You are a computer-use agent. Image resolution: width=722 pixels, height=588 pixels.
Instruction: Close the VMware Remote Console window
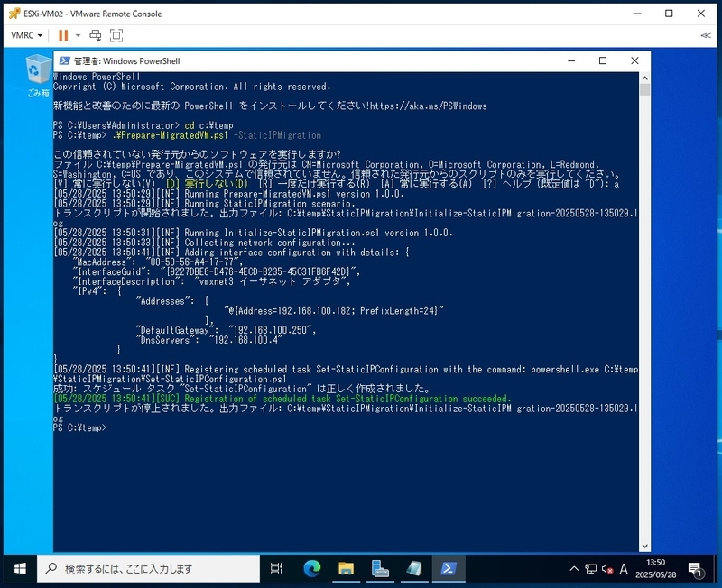(701, 14)
